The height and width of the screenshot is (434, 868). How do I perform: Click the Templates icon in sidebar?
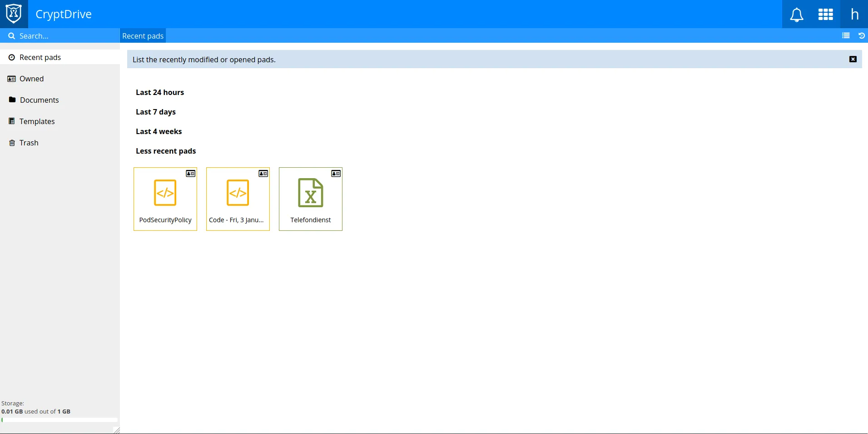[x=12, y=121]
